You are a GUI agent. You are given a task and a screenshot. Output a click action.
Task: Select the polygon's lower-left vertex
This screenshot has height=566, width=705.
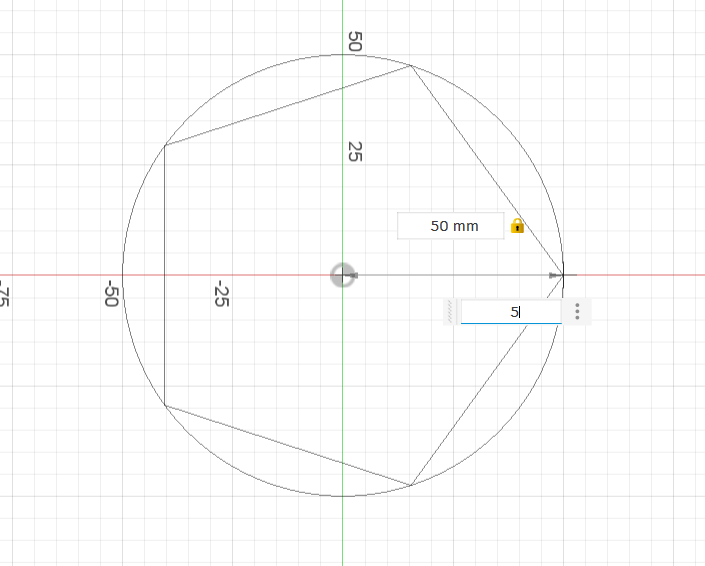pos(165,405)
